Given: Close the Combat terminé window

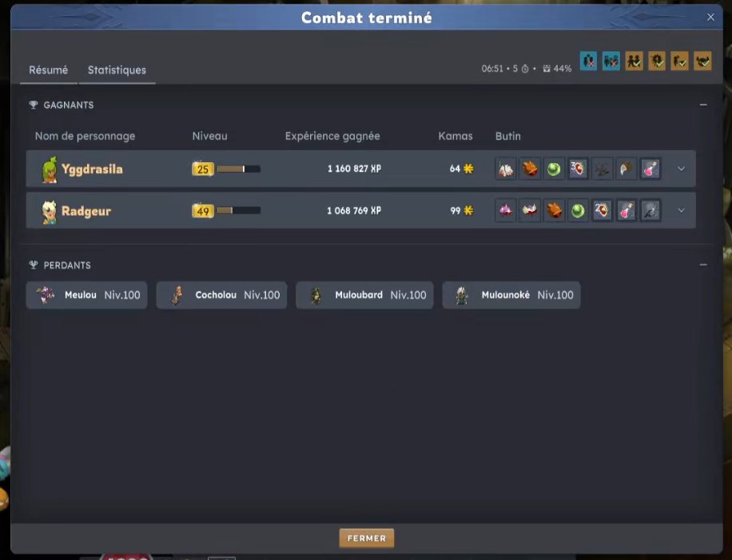Looking at the screenshot, I should pos(710,18).
